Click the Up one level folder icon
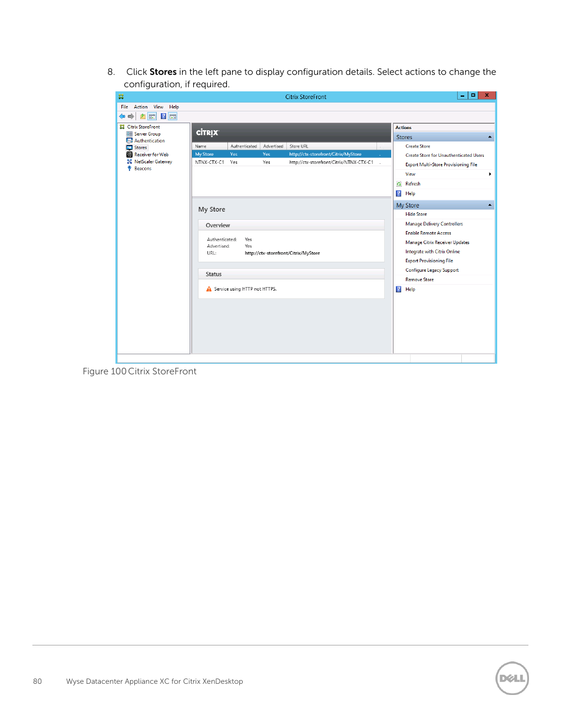Screen dimensions: 562x728 143,116
